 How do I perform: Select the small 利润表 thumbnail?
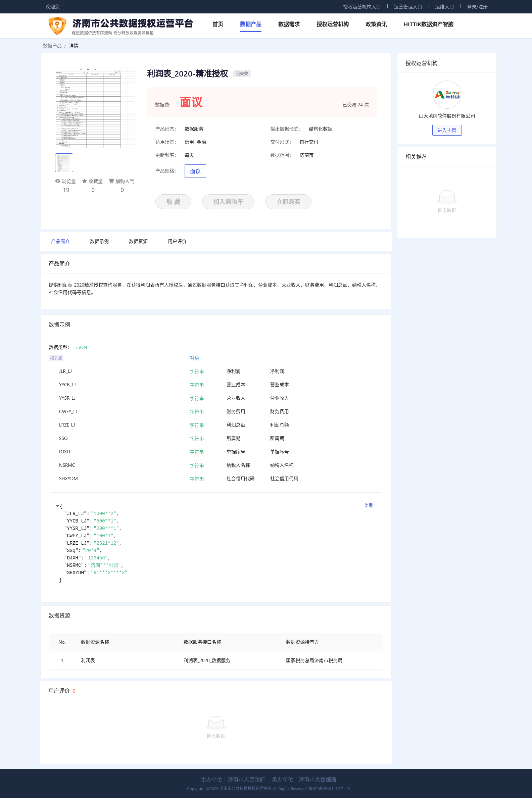click(64, 162)
